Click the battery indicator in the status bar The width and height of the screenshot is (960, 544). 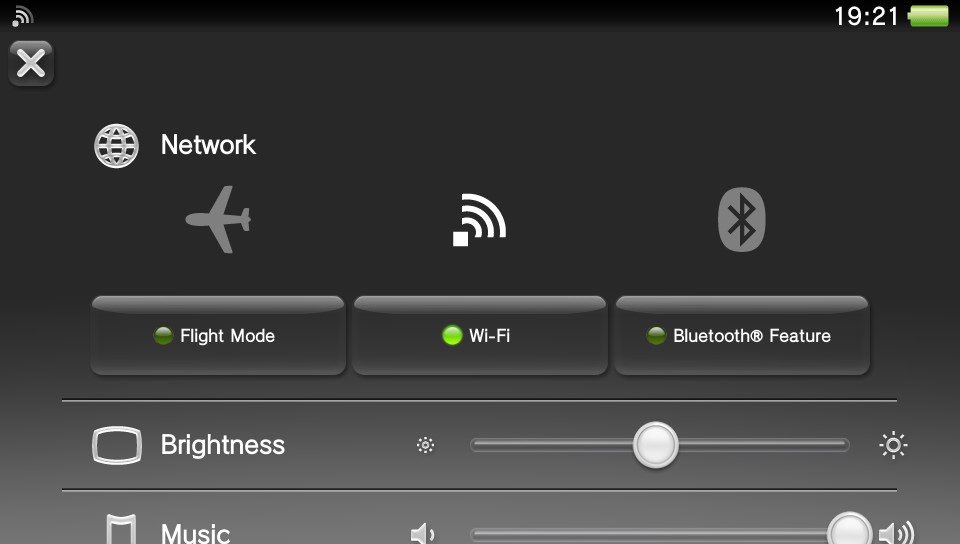pos(929,16)
